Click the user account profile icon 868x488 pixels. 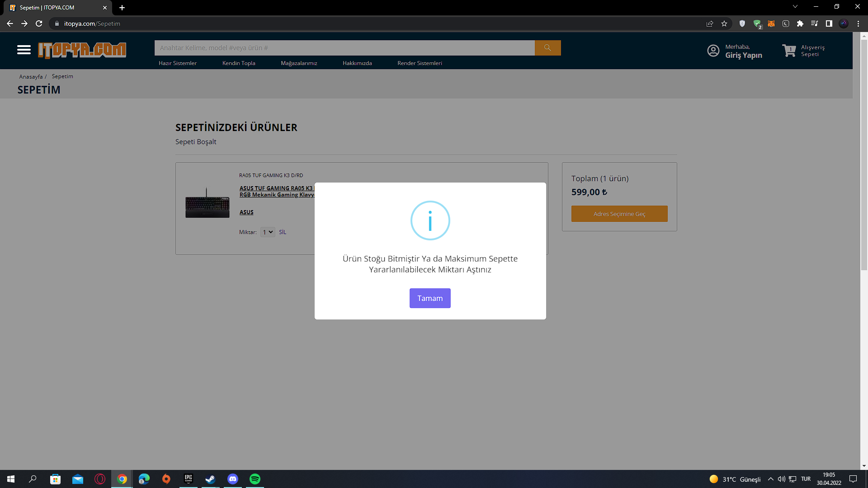(x=713, y=51)
